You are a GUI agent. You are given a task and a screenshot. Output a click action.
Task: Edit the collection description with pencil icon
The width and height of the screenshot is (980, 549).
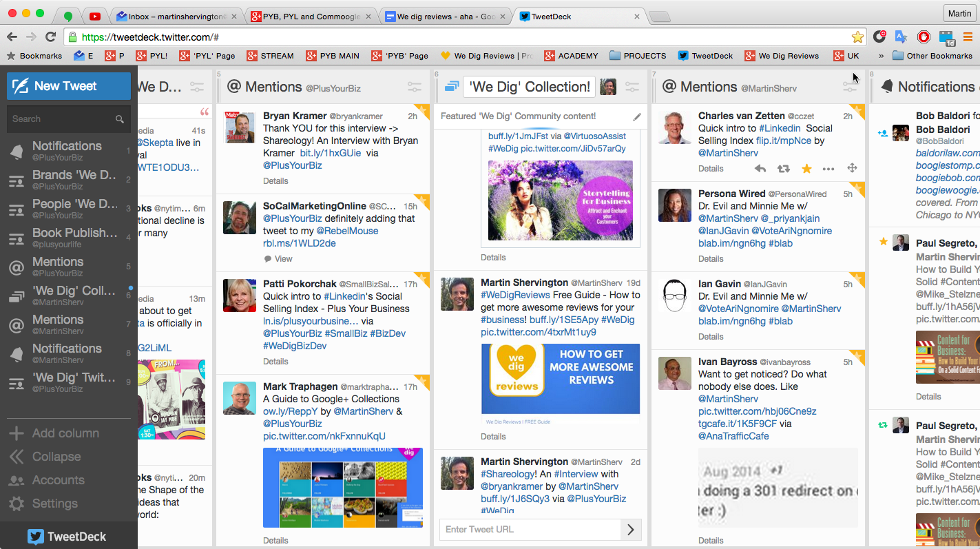coord(637,117)
